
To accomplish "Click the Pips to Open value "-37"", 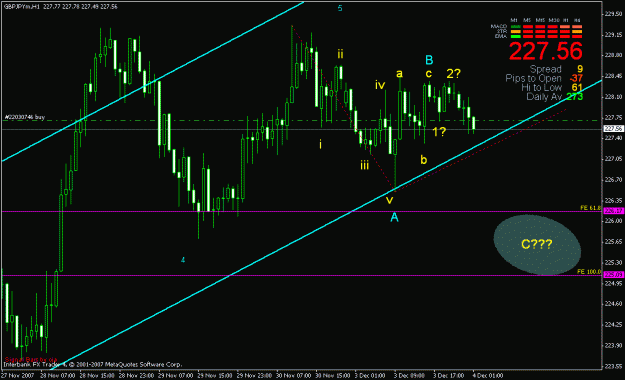I will 576,78.
